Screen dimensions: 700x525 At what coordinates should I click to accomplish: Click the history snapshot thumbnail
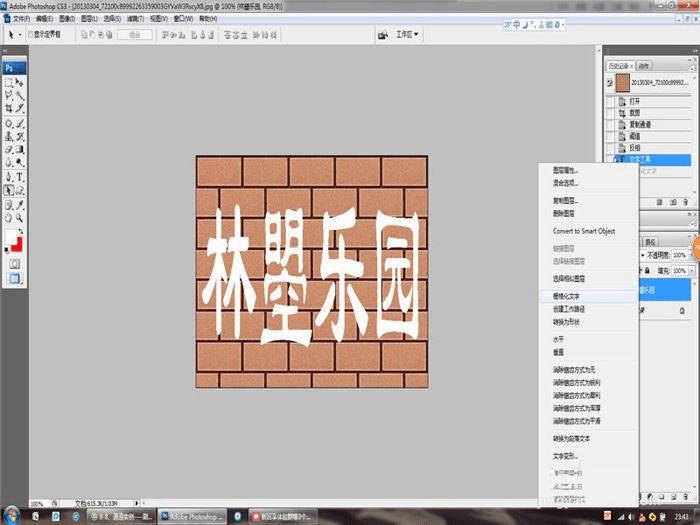tap(621, 83)
